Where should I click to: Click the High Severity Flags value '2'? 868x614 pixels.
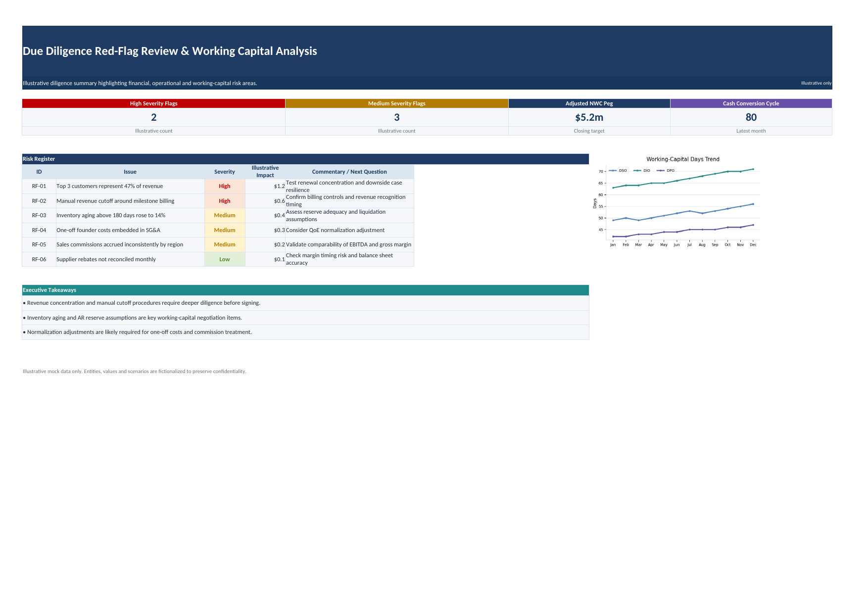[x=153, y=117]
